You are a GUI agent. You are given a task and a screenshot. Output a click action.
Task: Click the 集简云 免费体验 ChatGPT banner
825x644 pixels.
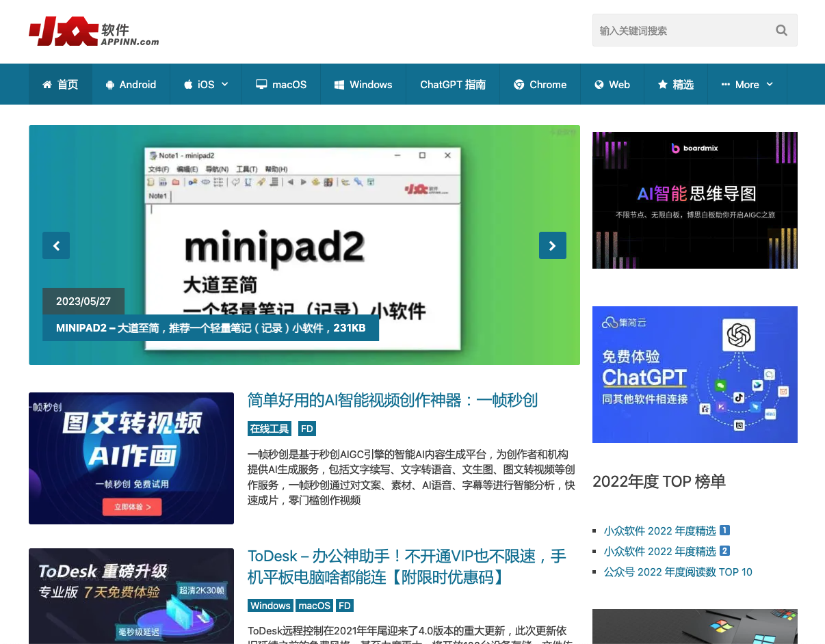tap(695, 375)
